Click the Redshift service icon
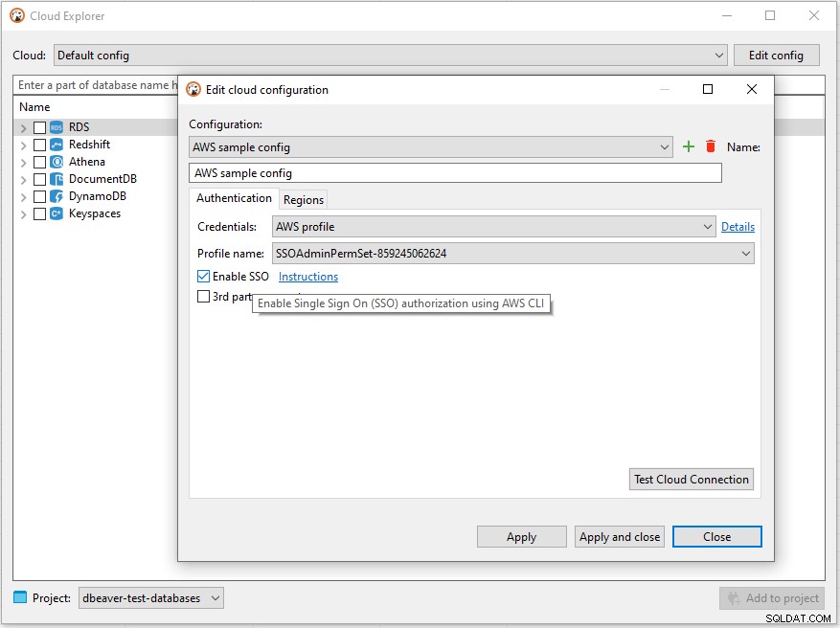Viewport: 840px width, 628px height. click(x=57, y=145)
